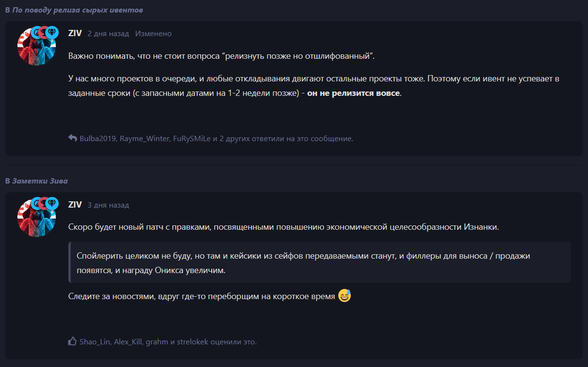Click the thumbs-up icon next to Shao_Lin

click(x=73, y=341)
